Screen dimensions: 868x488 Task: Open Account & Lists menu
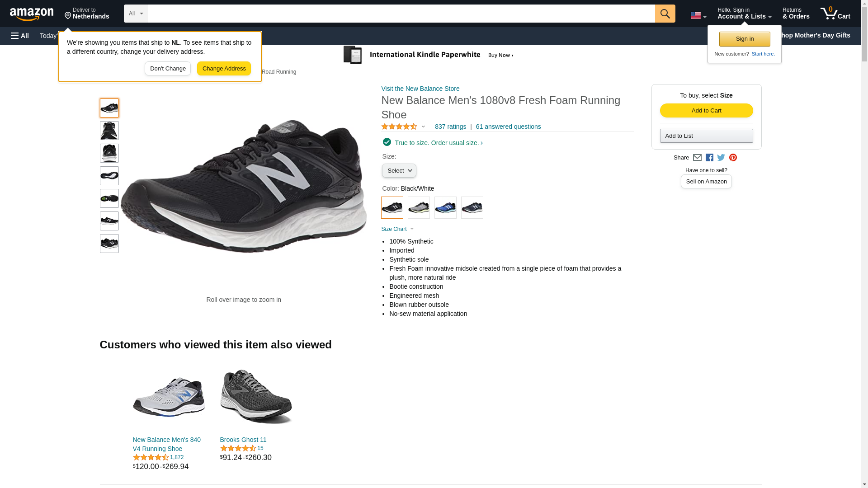pyautogui.click(x=744, y=14)
